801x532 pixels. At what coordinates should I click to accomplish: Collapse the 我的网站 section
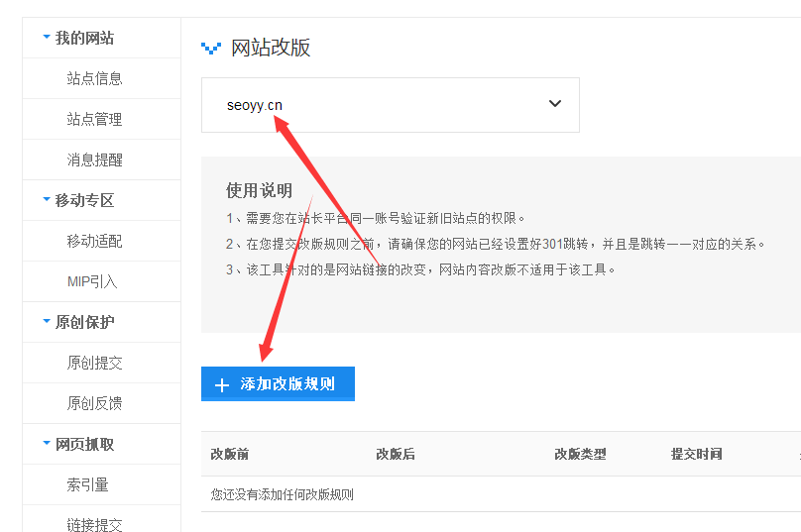pos(84,38)
